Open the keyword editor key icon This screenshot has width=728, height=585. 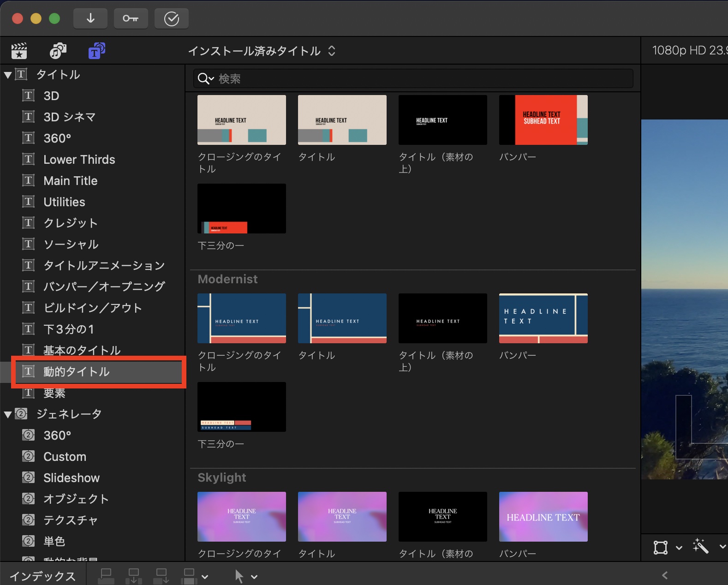point(131,18)
